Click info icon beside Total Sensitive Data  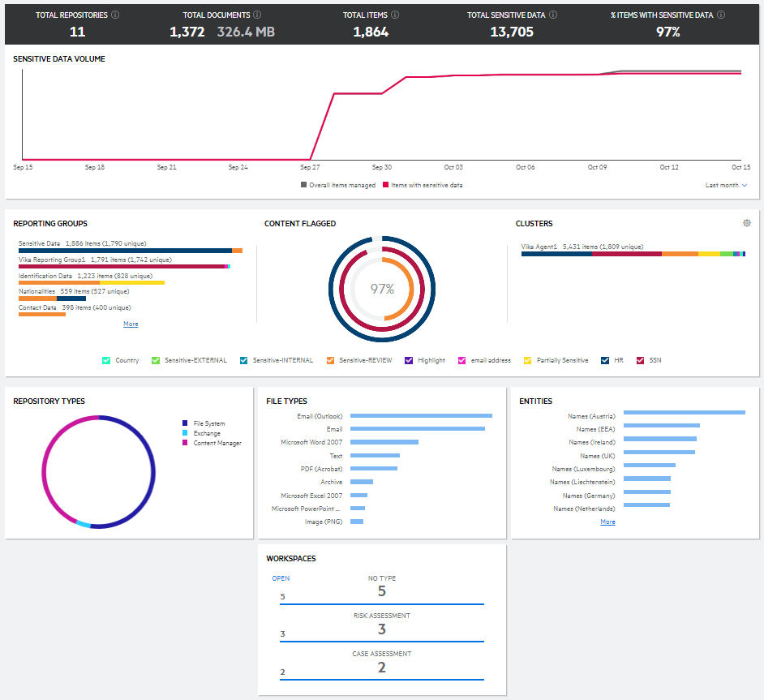click(553, 15)
